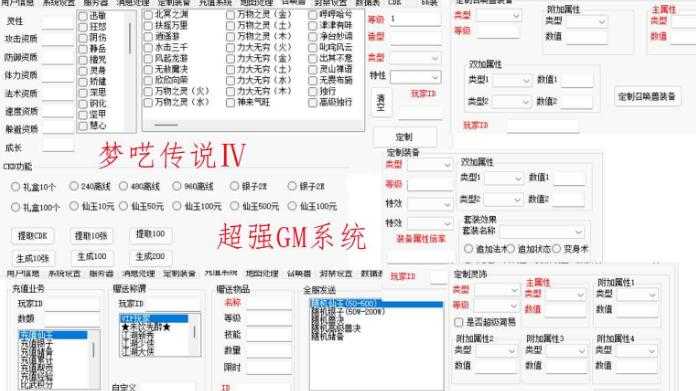Click the 生成10张 button
The image size is (696, 391).
pos(32,258)
